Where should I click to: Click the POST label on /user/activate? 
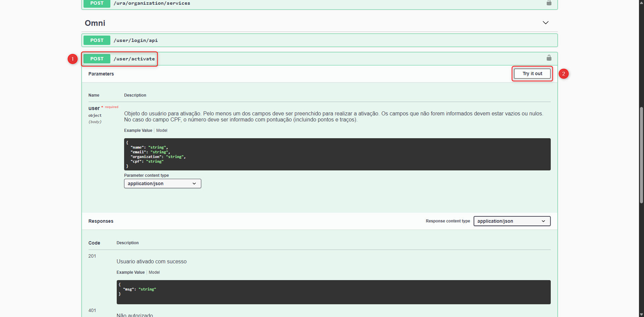(97, 58)
